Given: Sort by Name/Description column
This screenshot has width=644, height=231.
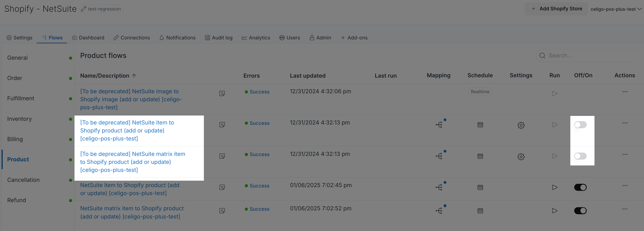Looking at the screenshot, I should tap(108, 76).
